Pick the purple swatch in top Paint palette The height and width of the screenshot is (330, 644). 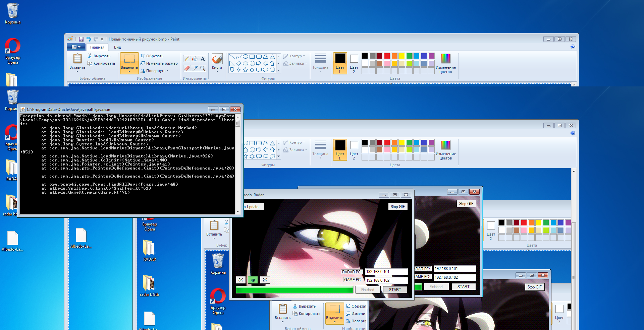[431, 56]
